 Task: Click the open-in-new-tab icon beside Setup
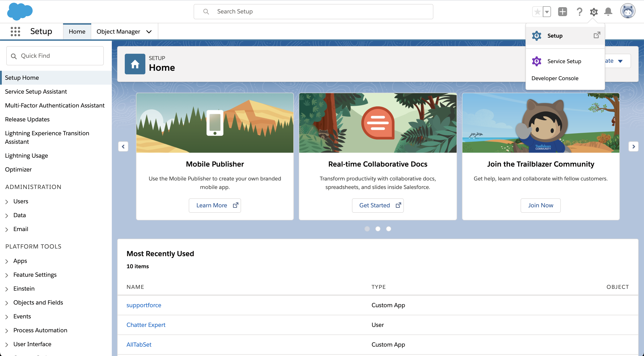[x=597, y=35]
